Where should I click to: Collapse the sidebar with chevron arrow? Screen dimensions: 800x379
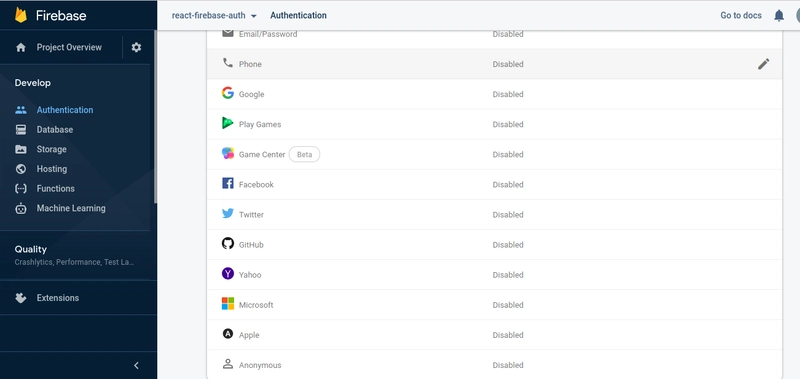pos(136,365)
